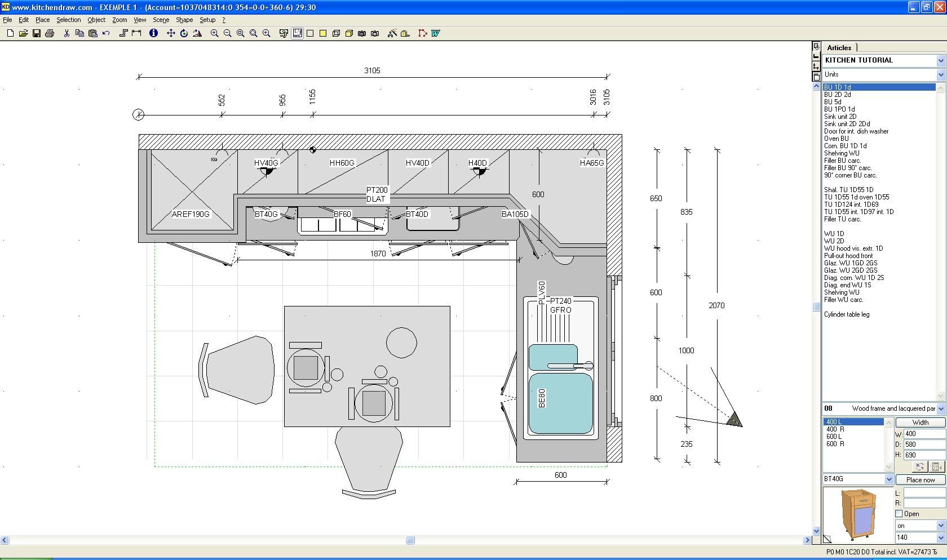Click the horizontal scrollbar thumb
The image size is (947, 560).
point(410,540)
